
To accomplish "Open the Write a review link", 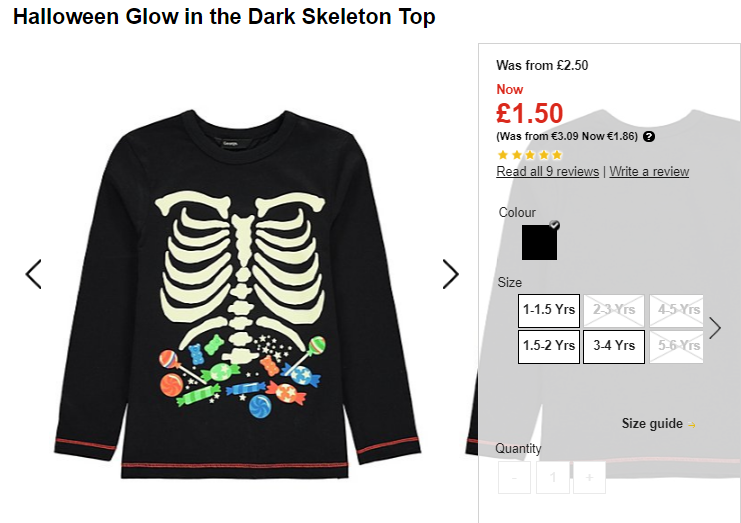I will coord(649,171).
